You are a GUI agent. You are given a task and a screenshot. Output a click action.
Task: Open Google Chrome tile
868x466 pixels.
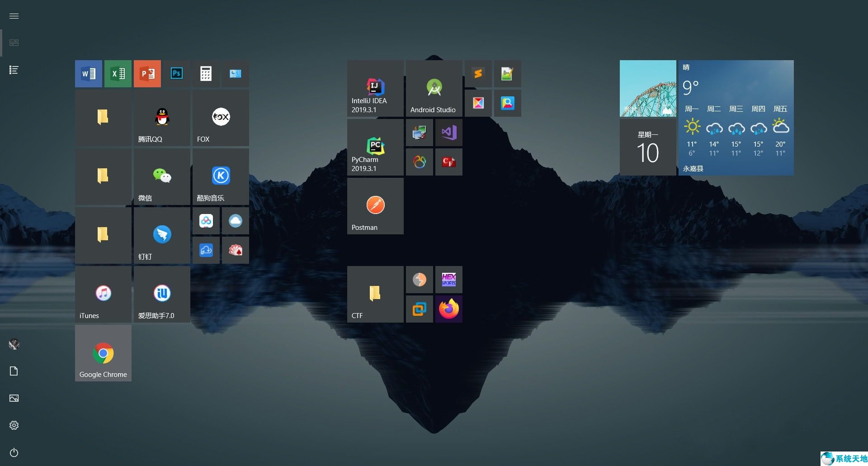[103, 353]
